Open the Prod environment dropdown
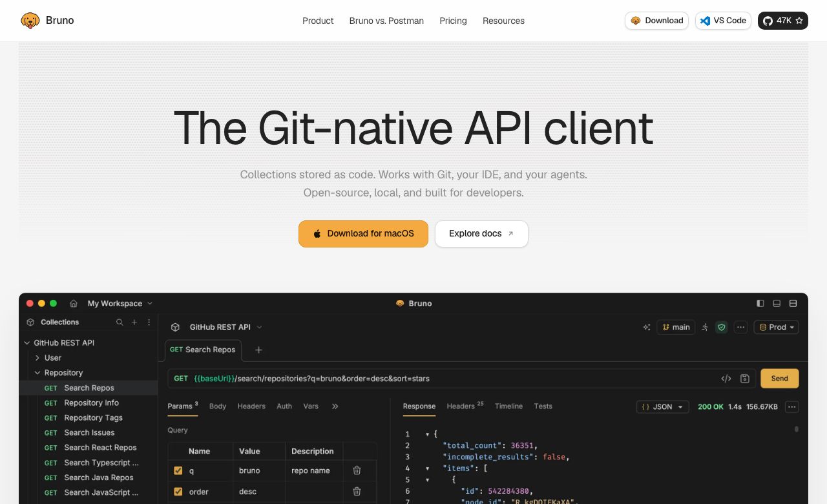 (x=777, y=327)
